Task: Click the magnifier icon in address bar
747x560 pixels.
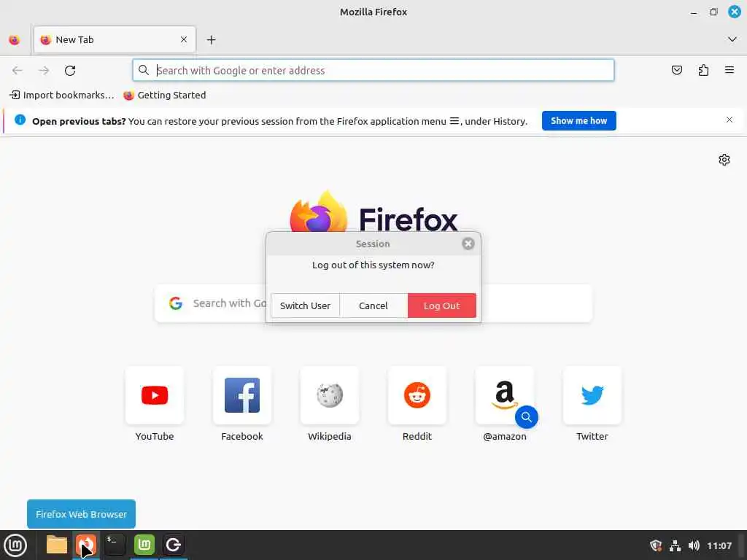Action: (144, 71)
